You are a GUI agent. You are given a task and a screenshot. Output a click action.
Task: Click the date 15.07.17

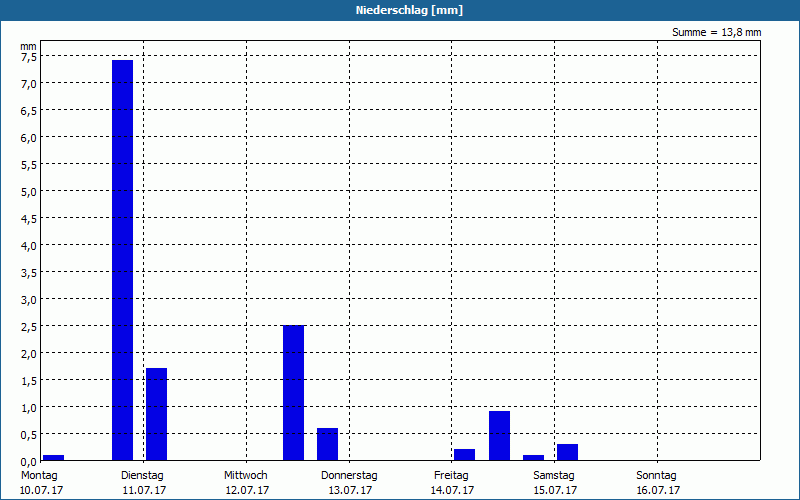point(556,491)
